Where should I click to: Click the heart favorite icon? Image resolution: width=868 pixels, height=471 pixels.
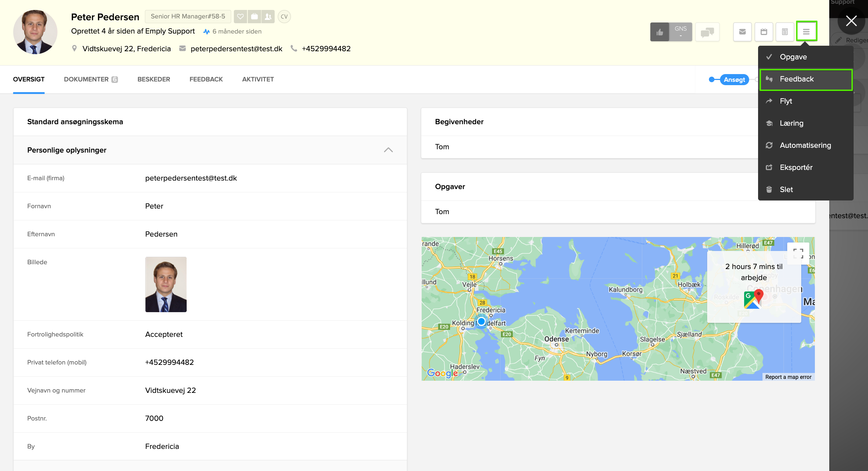[x=241, y=17]
